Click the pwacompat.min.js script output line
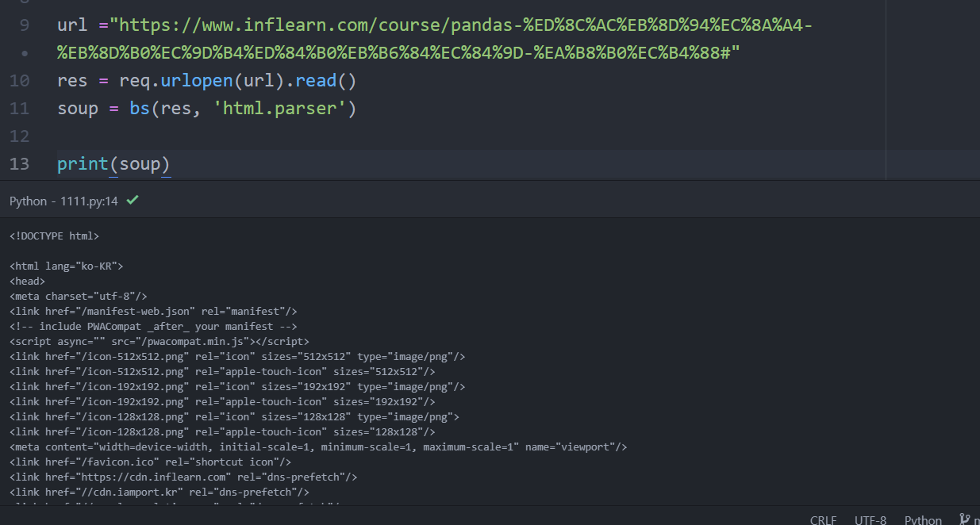The image size is (980, 525). click(x=159, y=341)
